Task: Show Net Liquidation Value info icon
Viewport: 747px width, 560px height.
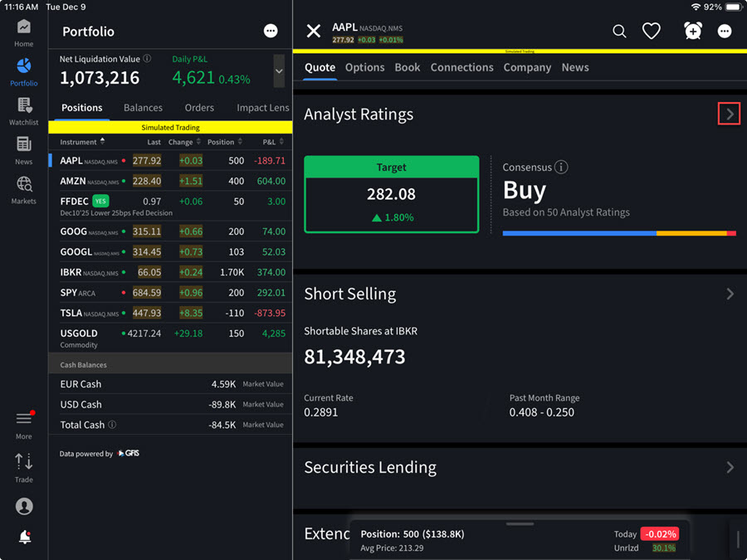Action: tap(147, 59)
